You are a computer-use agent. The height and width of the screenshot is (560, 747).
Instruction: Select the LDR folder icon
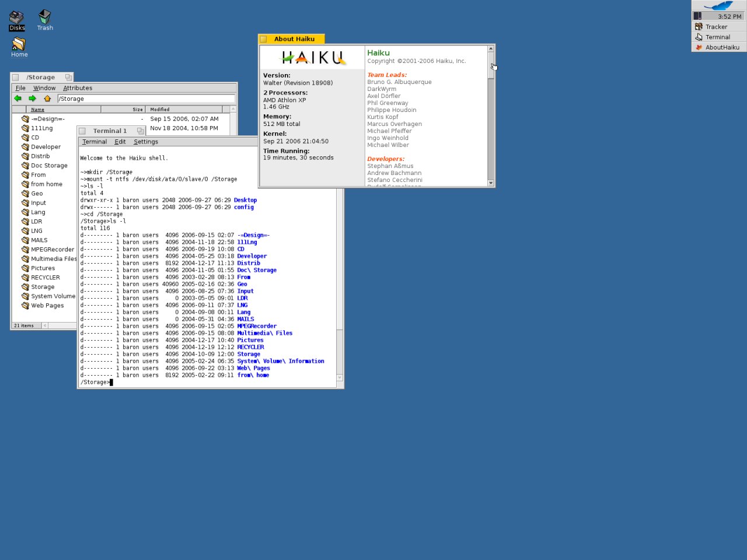[x=25, y=222]
